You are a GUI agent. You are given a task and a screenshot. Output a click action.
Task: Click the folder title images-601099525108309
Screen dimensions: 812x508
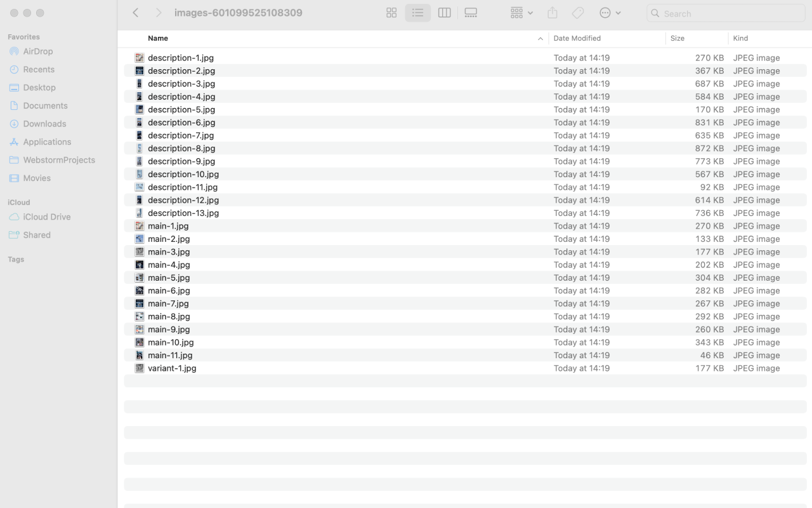click(x=239, y=13)
